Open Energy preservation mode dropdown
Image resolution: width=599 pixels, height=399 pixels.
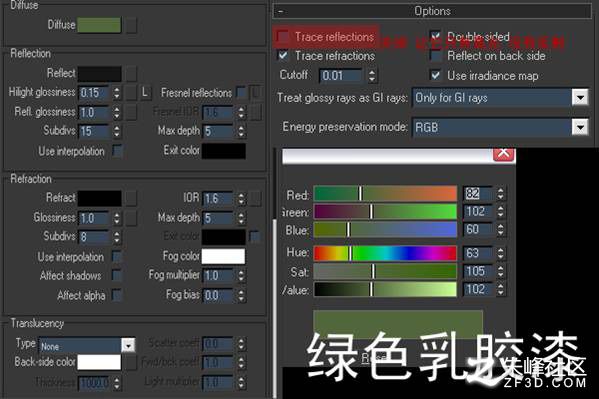tap(500, 127)
